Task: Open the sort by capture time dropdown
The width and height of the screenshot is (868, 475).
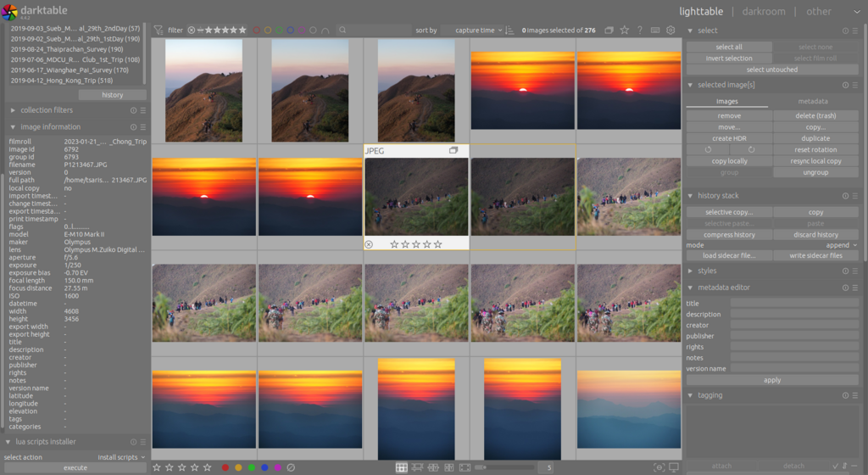Action: (x=478, y=31)
